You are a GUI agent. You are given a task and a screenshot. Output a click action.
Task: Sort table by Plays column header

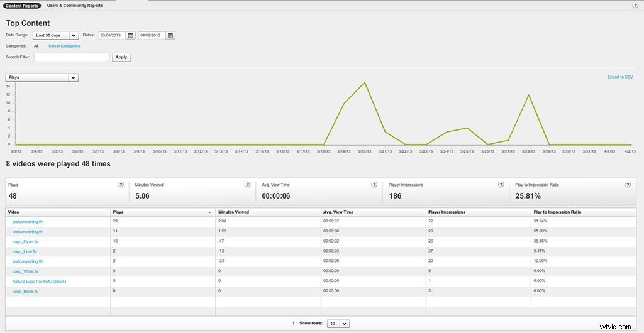click(x=162, y=212)
